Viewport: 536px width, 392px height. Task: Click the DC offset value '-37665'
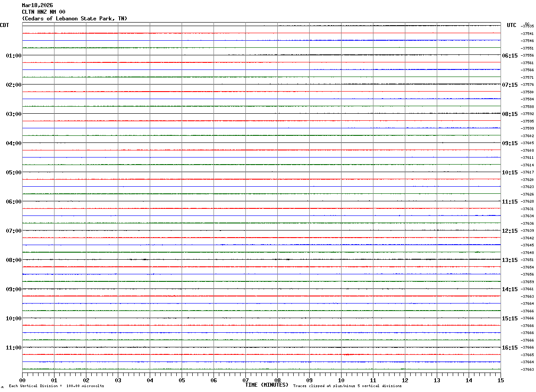527,355
